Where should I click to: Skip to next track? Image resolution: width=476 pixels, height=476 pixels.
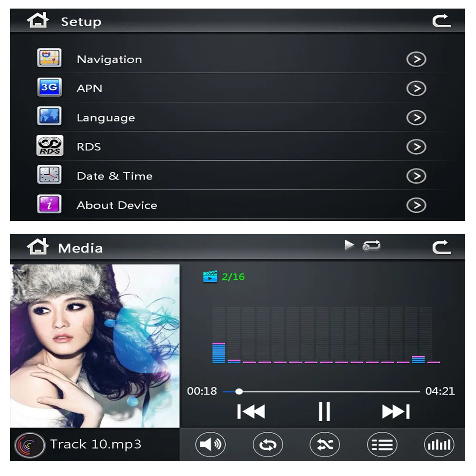(x=396, y=412)
